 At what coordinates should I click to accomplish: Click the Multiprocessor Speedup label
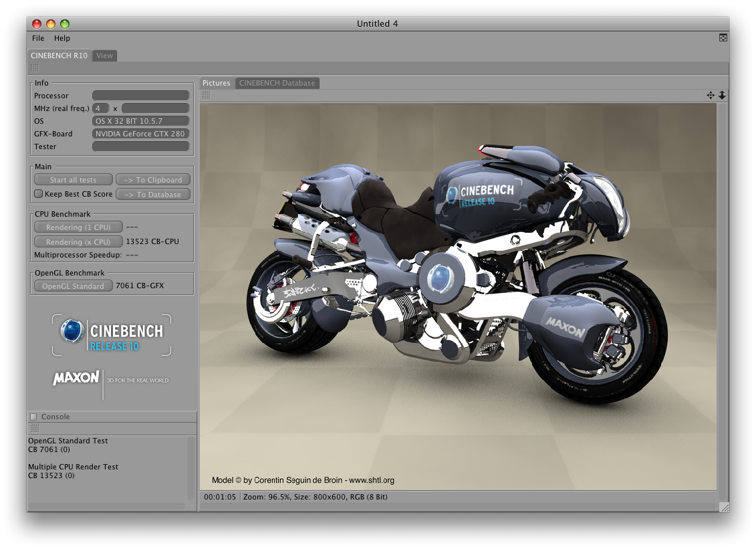pyautogui.click(x=78, y=255)
